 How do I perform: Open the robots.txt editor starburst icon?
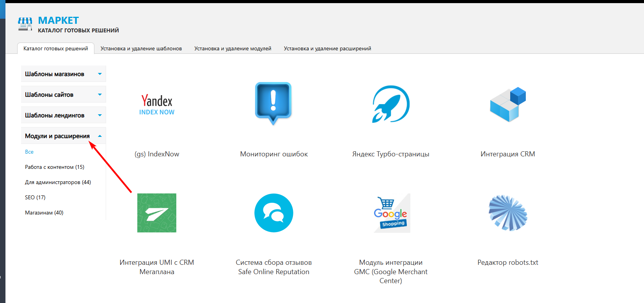(x=508, y=213)
